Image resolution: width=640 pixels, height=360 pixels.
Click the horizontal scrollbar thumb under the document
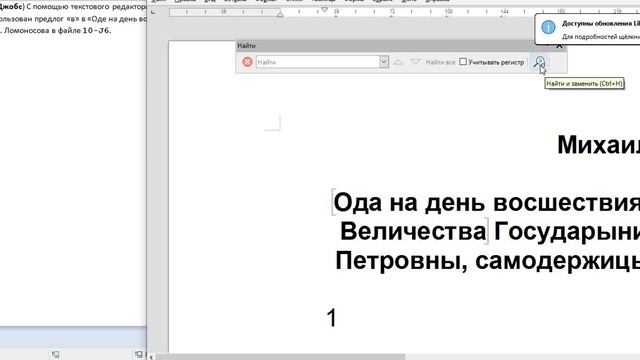pos(280,357)
